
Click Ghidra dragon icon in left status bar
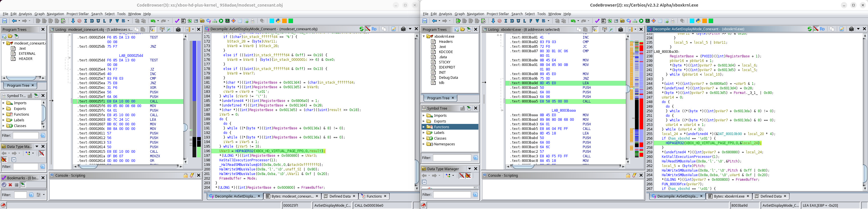(3, 205)
